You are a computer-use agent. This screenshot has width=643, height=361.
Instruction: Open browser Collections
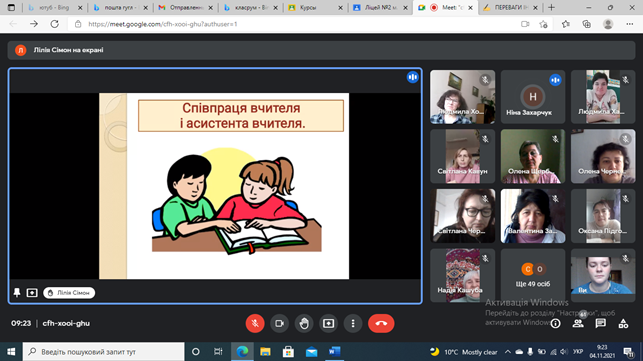[587, 24]
